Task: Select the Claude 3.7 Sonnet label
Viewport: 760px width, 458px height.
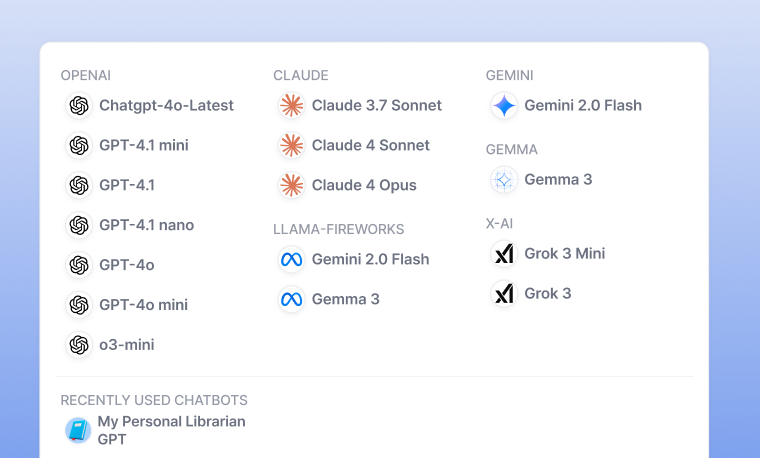Action: point(377,105)
